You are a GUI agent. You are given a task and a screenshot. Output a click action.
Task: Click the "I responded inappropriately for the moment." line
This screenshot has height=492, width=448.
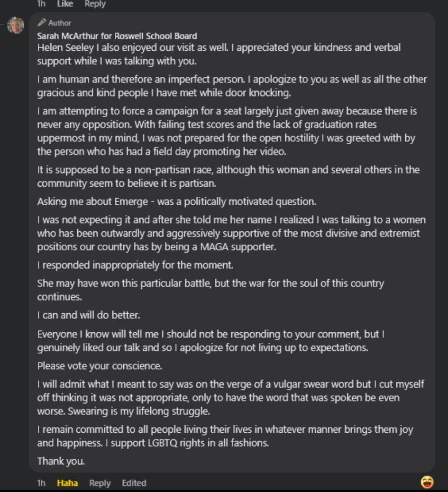[x=135, y=265]
